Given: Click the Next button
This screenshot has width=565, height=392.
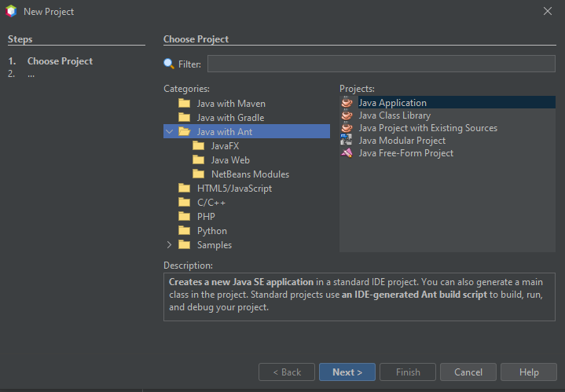Looking at the screenshot, I should tap(347, 372).
